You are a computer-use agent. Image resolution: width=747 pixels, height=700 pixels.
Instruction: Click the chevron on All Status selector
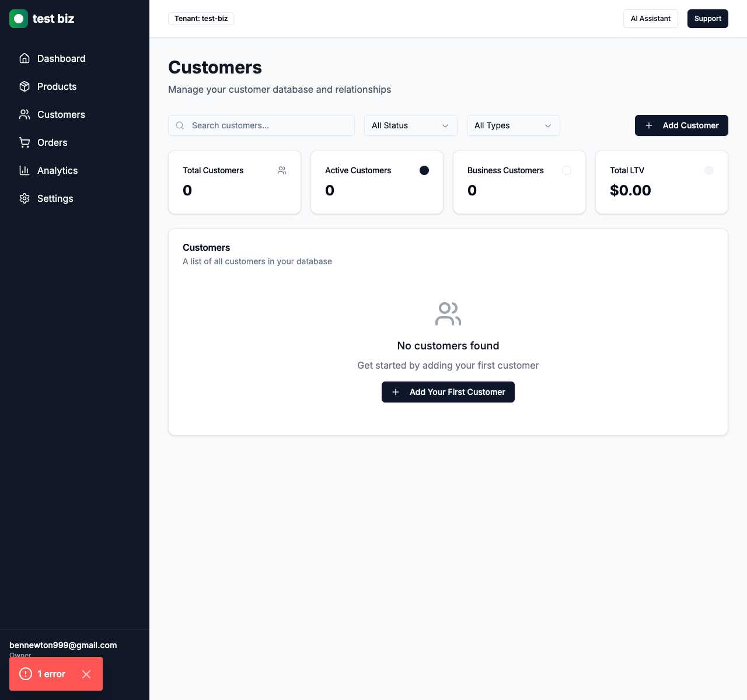point(445,125)
